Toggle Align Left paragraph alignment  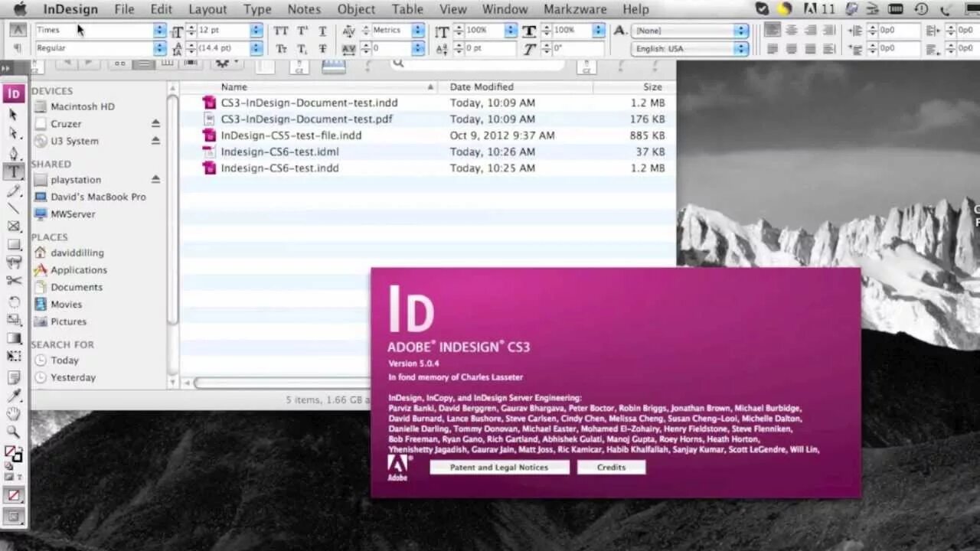click(773, 30)
